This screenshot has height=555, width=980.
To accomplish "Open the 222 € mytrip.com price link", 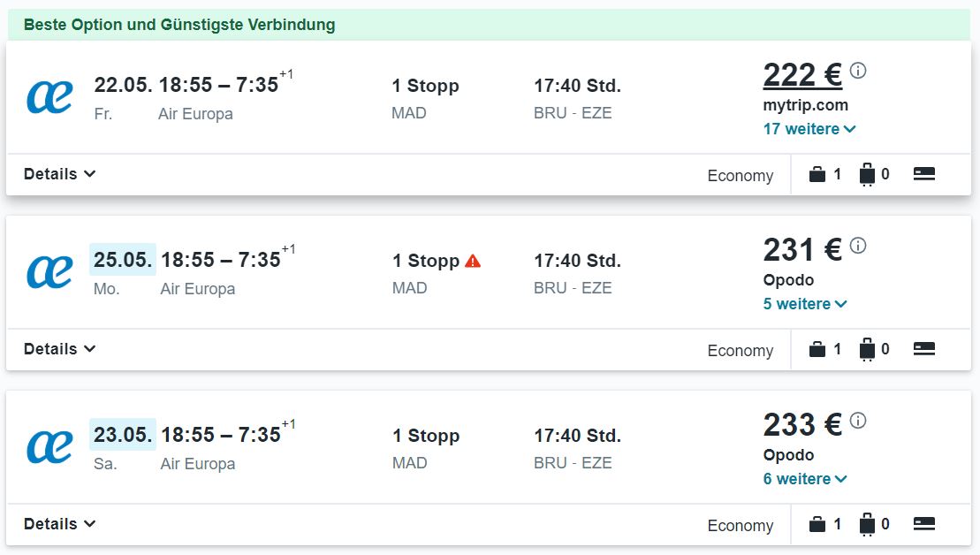I will tap(802, 76).
